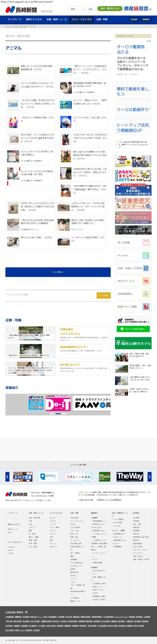The height and width of the screenshot is (644, 157).
Task: Click twitter footer social link
Action: pos(11,550)
